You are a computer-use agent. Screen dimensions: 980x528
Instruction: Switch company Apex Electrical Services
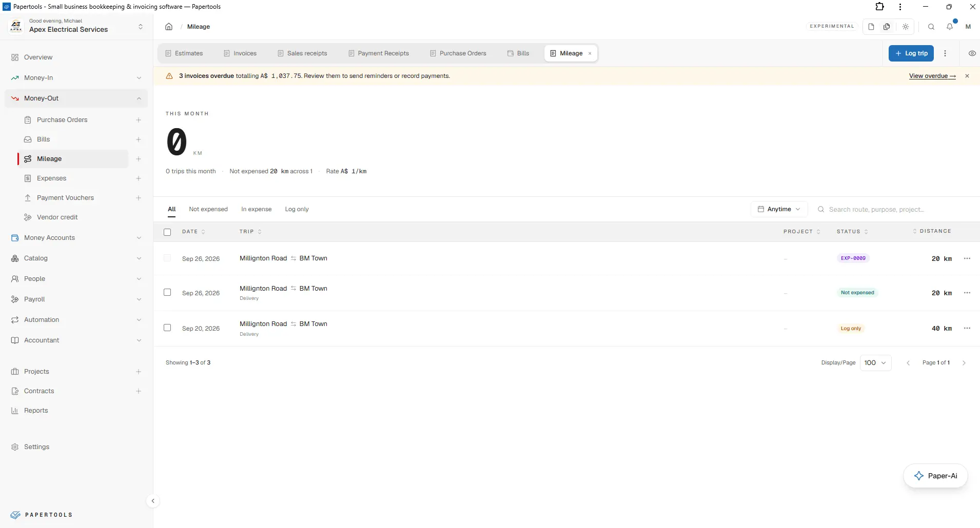pyautogui.click(x=76, y=26)
